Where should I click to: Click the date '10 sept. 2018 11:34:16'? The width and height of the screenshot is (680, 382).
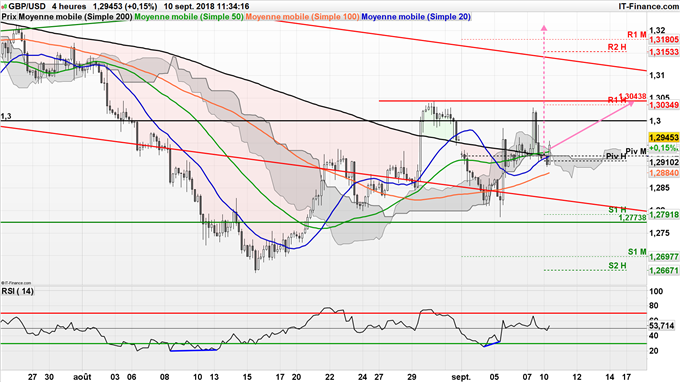point(206,6)
